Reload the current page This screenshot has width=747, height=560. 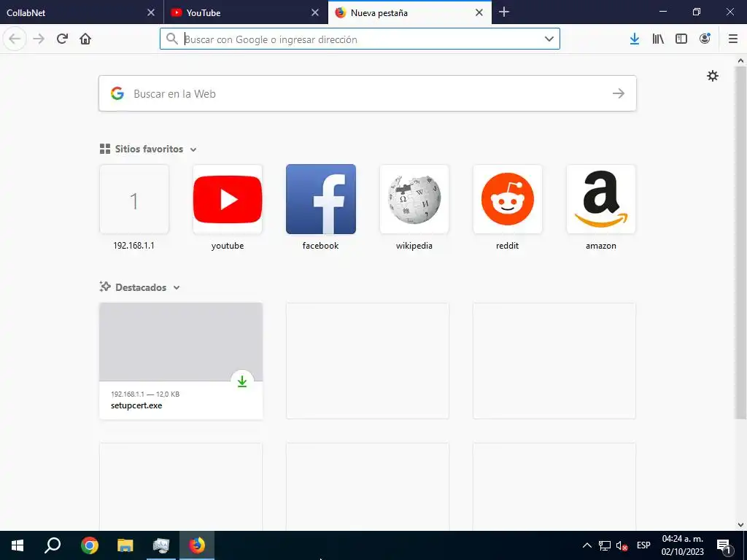tap(62, 39)
